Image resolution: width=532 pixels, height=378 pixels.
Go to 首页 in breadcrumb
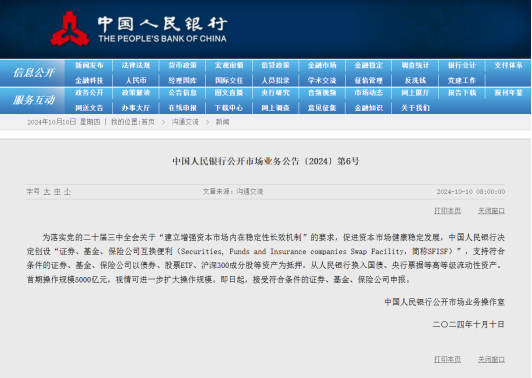(148, 122)
